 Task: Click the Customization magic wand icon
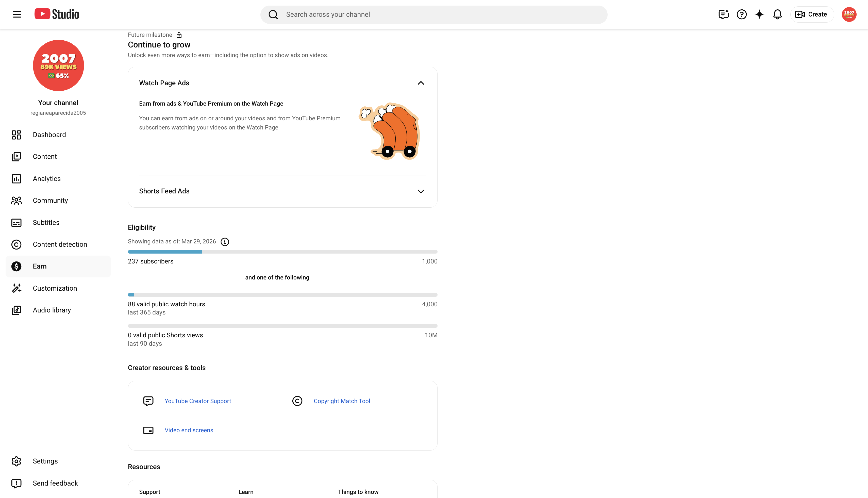click(x=16, y=288)
